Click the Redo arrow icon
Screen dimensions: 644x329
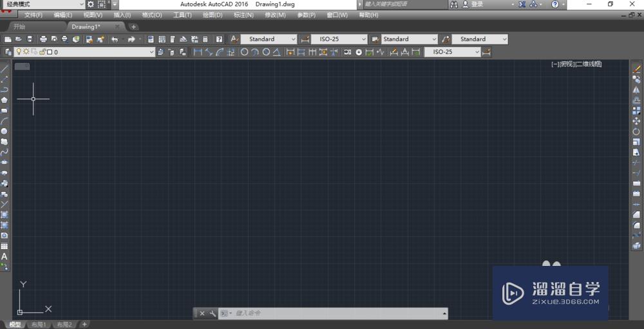click(131, 39)
